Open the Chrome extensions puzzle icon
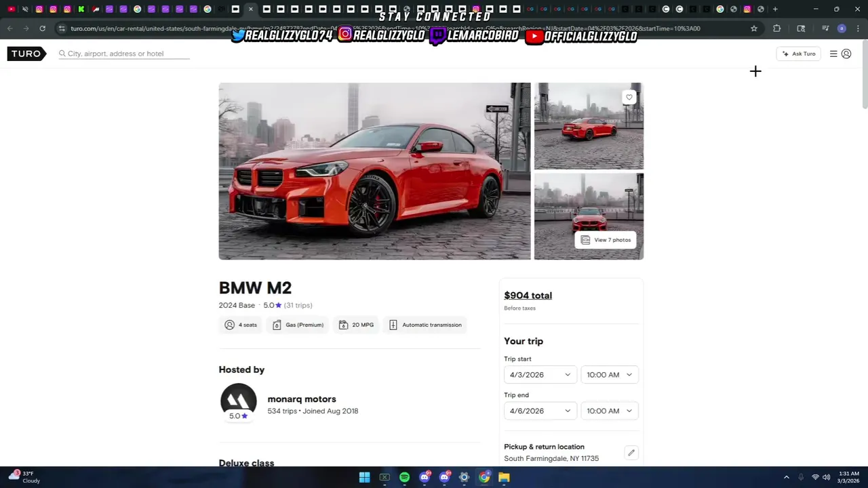This screenshot has height=488, width=868. pyautogui.click(x=776, y=28)
